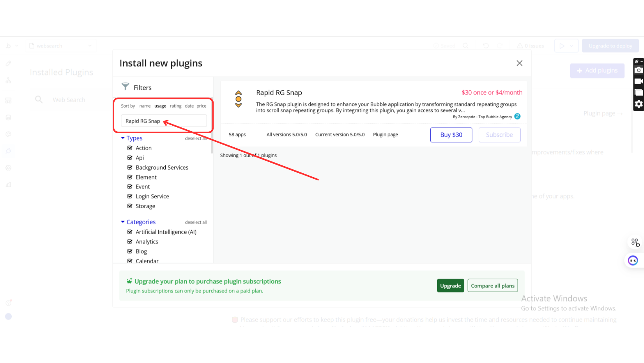The width and height of the screenshot is (644, 363).
Task: Click the Rapid RG Snap search field
Action: (164, 121)
